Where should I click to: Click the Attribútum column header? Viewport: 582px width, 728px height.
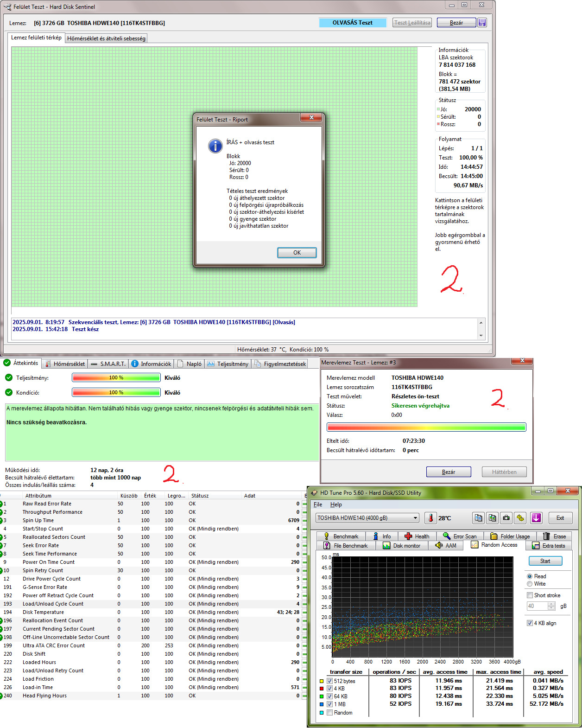pos(70,496)
